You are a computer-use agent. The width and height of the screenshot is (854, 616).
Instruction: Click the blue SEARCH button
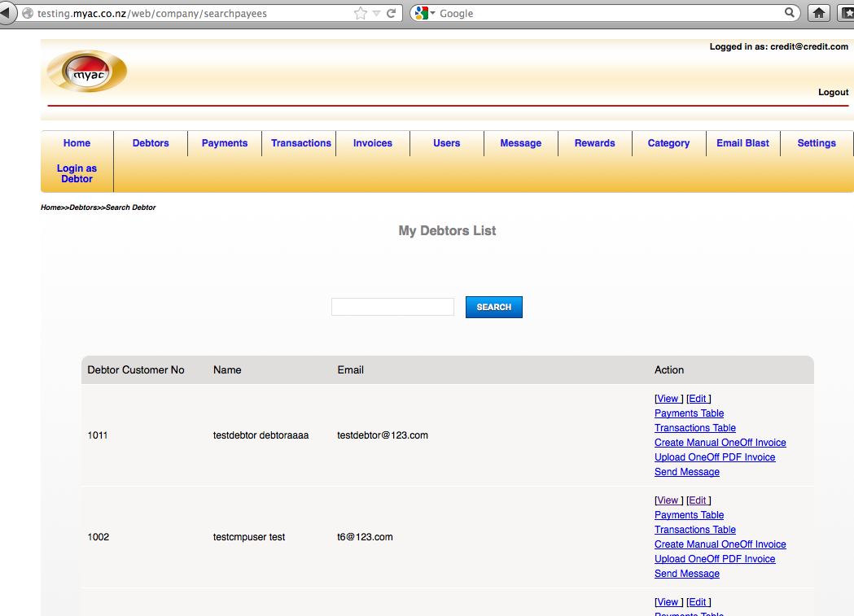click(x=494, y=307)
